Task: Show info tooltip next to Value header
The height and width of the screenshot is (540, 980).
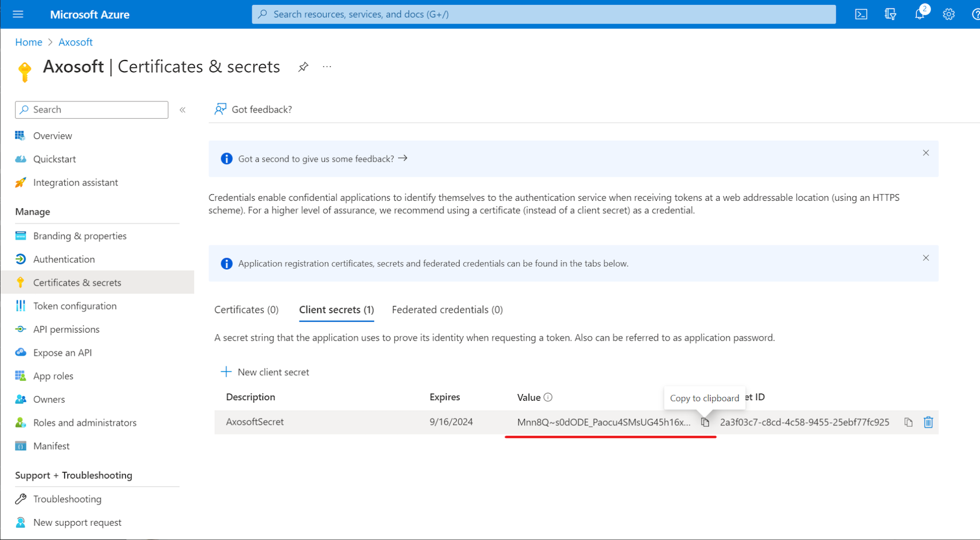Action: pos(548,397)
